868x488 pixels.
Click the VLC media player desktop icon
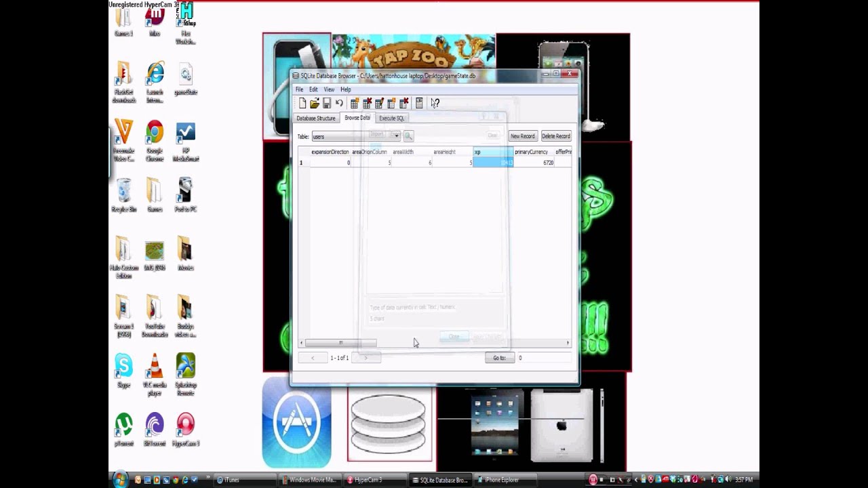click(x=155, y=374)
